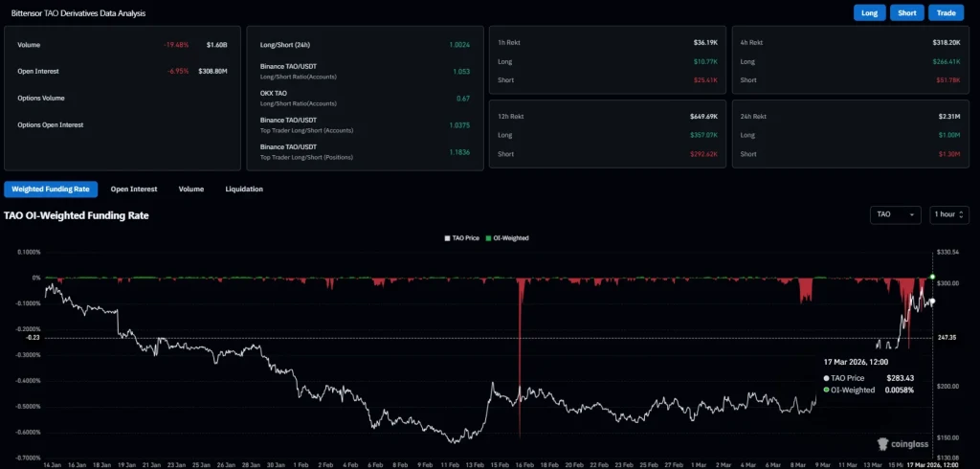Image resolution: width=980 pixels, height=469 pixels.
Task: Click the Options Open Interest label
Action: (x=50, y=125)
